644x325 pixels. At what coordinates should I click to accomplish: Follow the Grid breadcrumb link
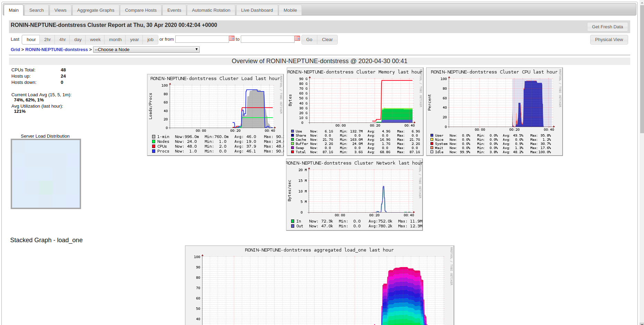tap(15, 50)
